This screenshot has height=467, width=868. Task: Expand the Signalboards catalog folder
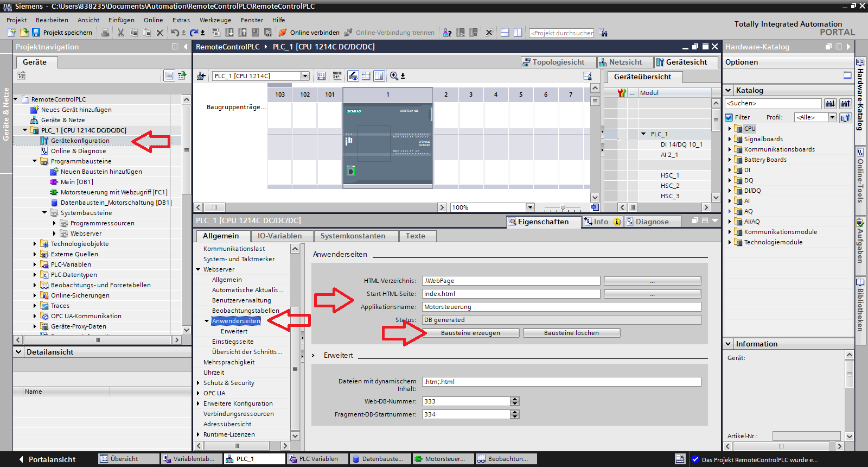pos(730,139)
